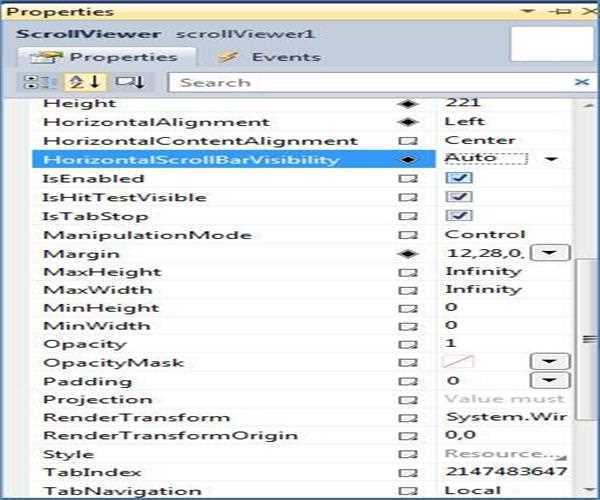Clear the search box with X icon
Viewport: 600px width, 500px height.
click(x=582, y=82)
